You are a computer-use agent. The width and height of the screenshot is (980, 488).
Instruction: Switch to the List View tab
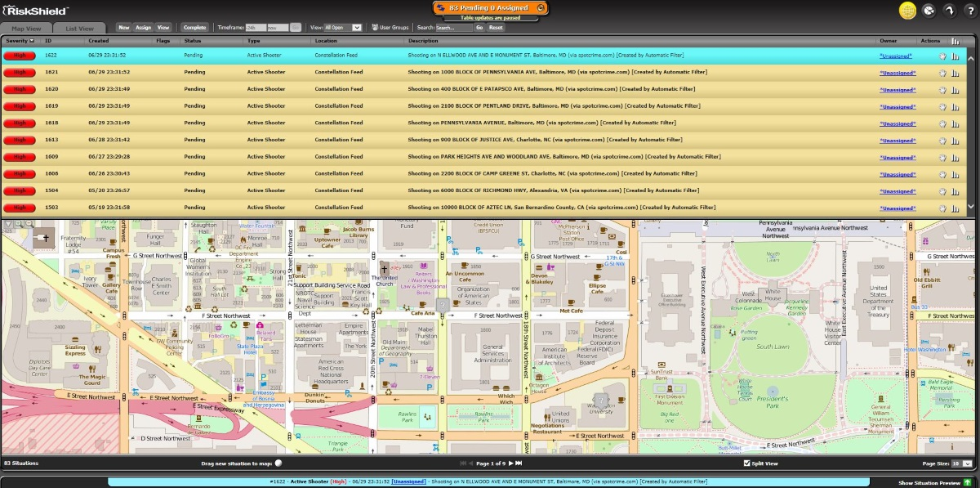[79, 27]
